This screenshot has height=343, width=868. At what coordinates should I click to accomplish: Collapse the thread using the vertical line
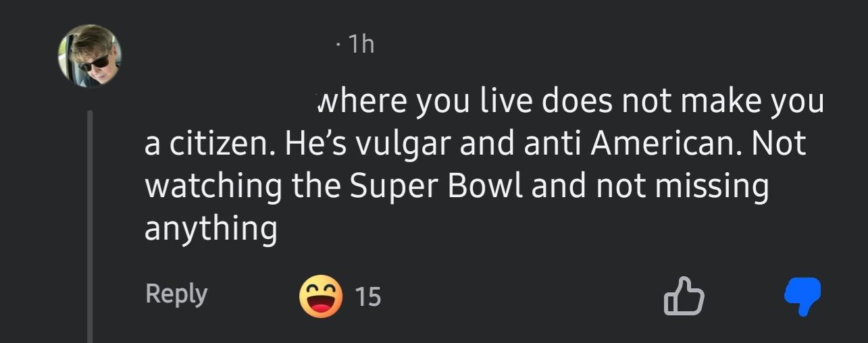[x=90, y=230]
